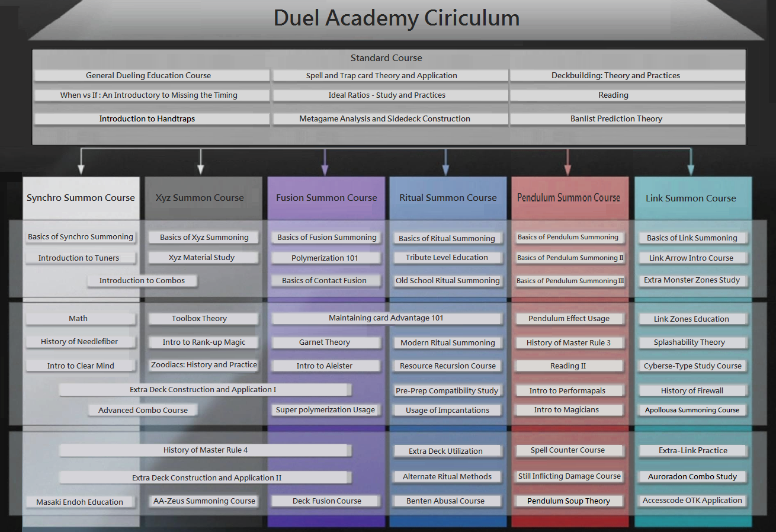The image size is (776, 532).
Task: Open Apollousa Summoning Course
Action: tap(692, 409)
